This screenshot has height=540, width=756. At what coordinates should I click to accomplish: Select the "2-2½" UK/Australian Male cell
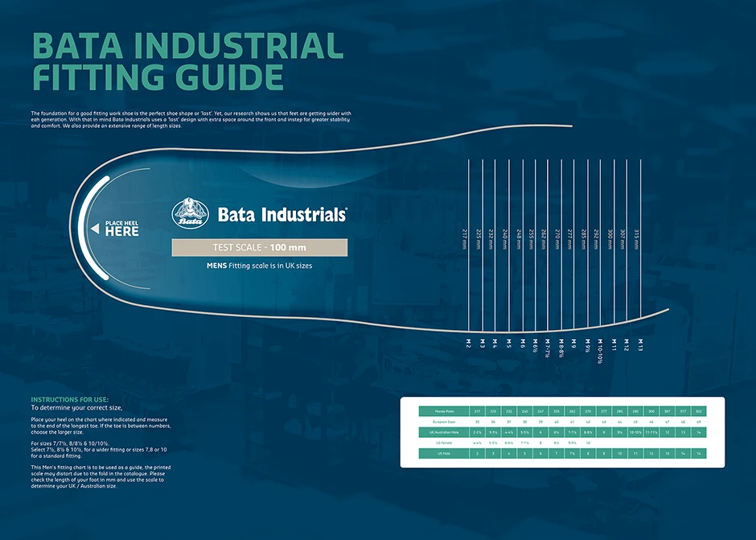click(477, 432)
